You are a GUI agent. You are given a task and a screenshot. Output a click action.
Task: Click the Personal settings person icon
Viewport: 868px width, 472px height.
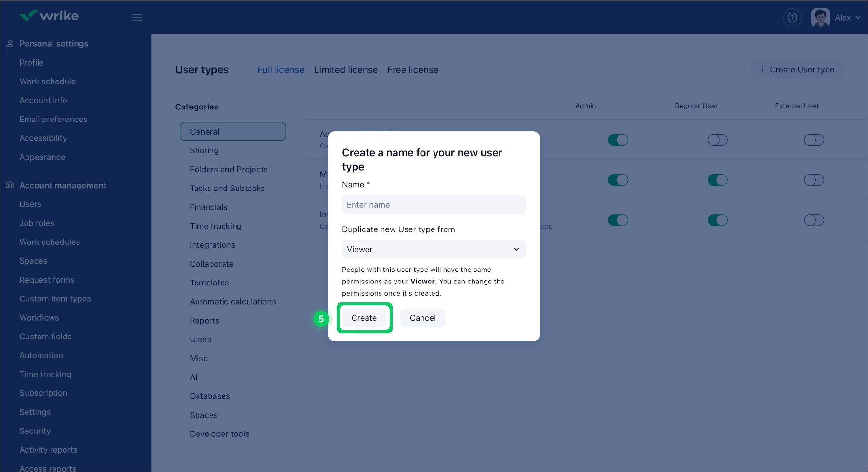tap(10, 43)
